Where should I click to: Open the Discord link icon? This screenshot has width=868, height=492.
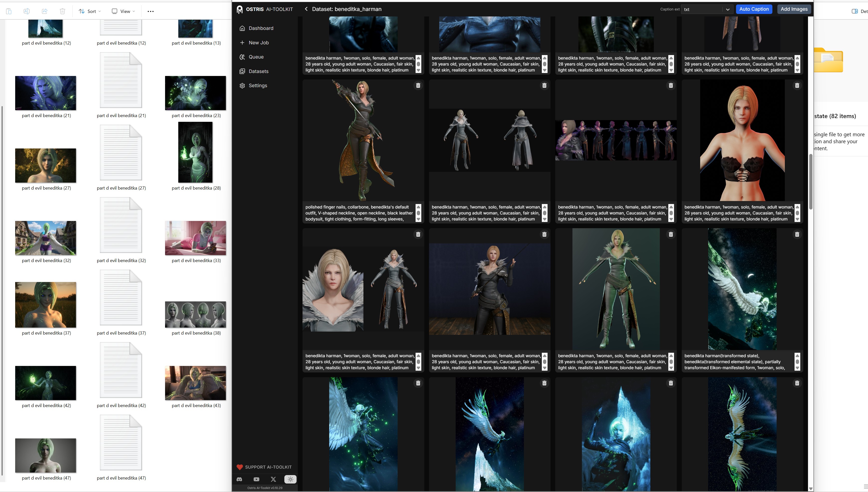coord(240,479)
